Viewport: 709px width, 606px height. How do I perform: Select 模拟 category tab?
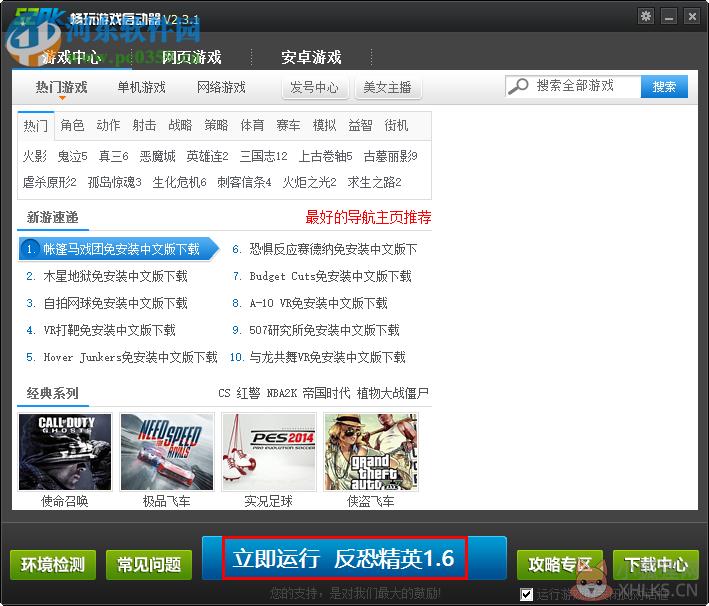(324, 125)
